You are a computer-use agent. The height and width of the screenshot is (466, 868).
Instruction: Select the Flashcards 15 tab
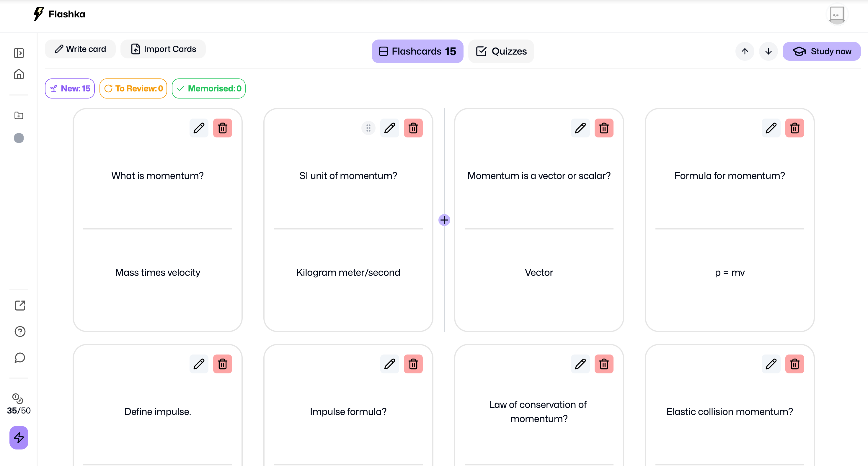point(417,51)
